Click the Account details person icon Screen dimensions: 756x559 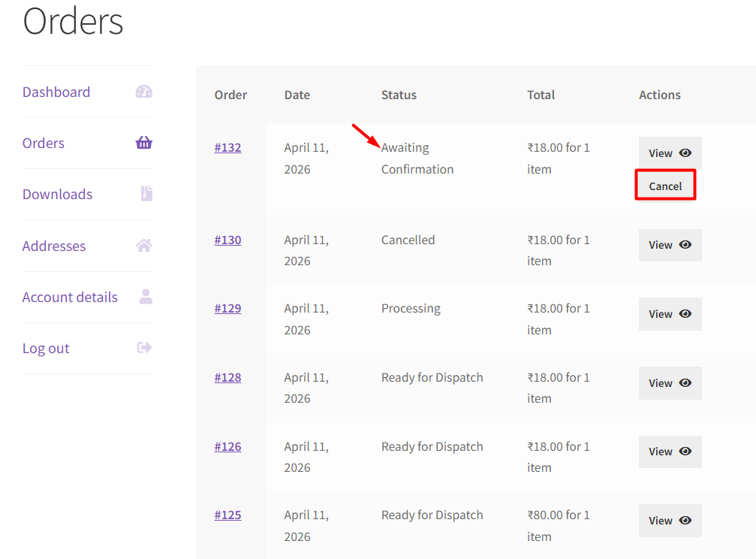click(146, 297)
